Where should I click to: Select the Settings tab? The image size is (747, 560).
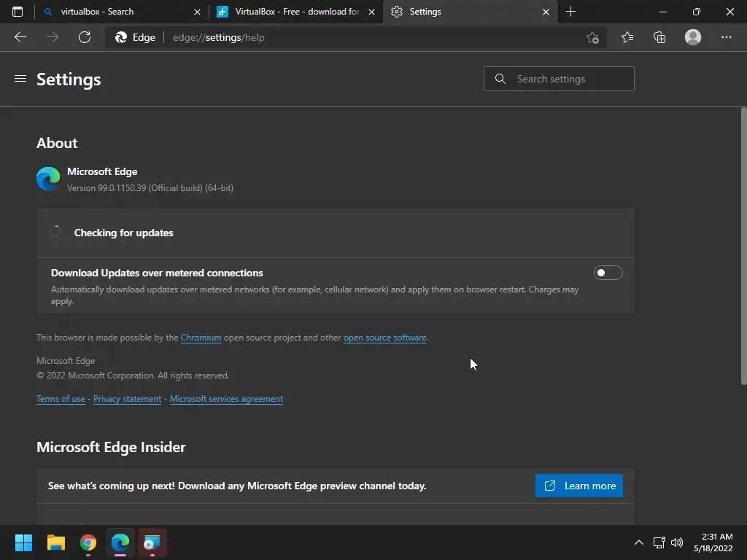point(470,12)
